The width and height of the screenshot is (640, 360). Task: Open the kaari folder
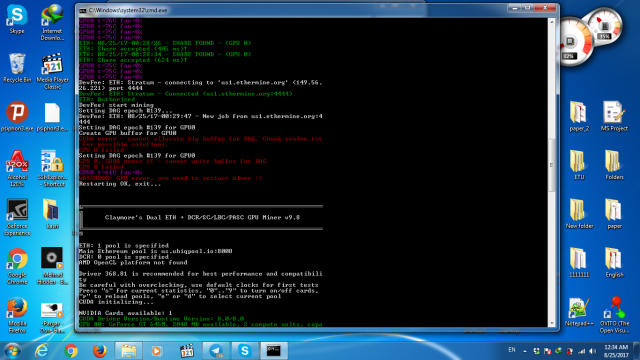tap(51, 214)
